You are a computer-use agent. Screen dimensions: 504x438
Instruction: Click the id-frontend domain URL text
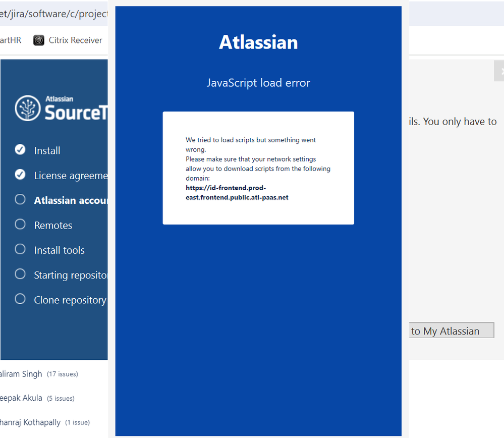point(237,193)
